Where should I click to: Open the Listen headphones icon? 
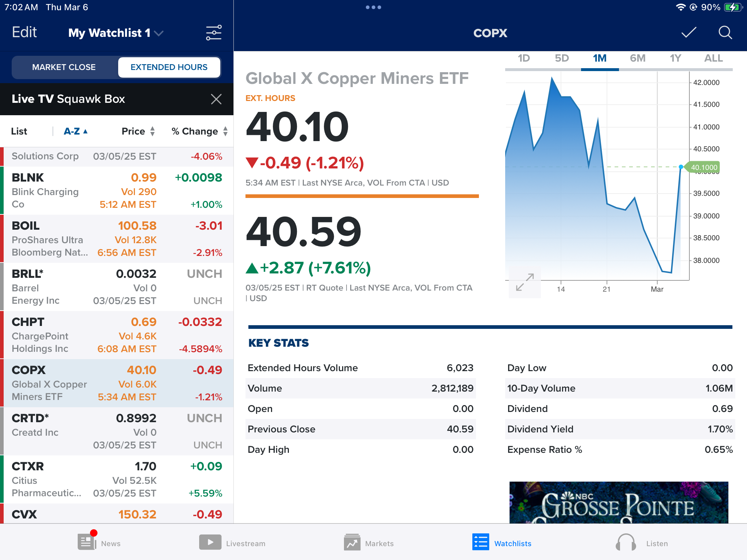626,542
